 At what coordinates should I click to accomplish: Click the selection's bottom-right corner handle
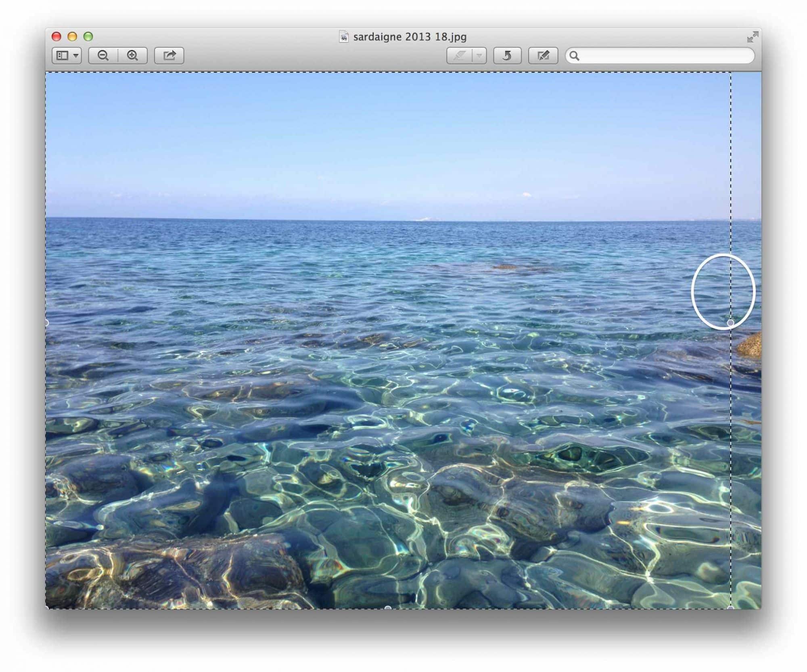pos(731,608)
